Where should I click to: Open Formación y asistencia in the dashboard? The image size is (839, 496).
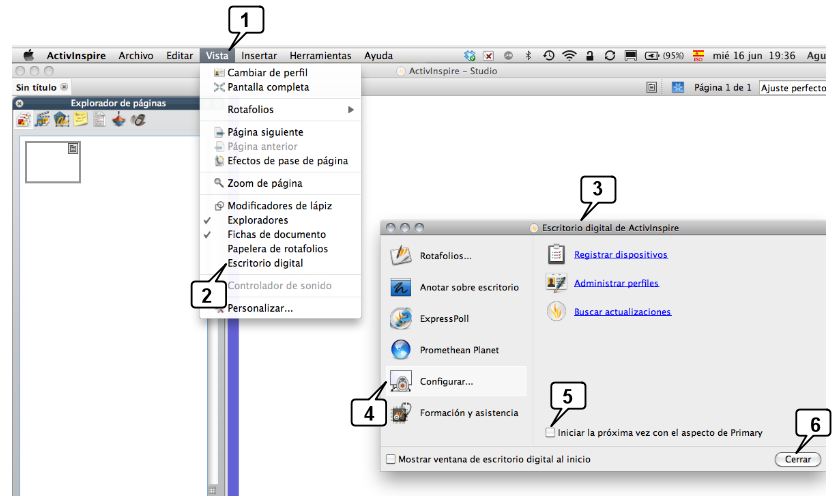pyautogui.click(x=401, y=412)
